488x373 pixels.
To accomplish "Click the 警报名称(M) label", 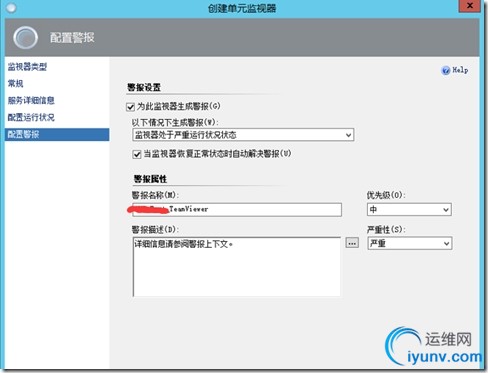I will pos(155,195).
